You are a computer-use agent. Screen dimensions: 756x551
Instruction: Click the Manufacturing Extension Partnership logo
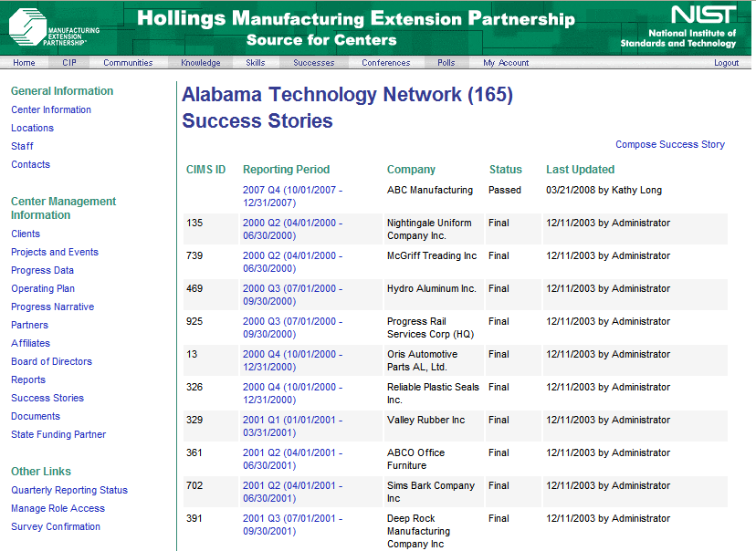coord(54,27)
